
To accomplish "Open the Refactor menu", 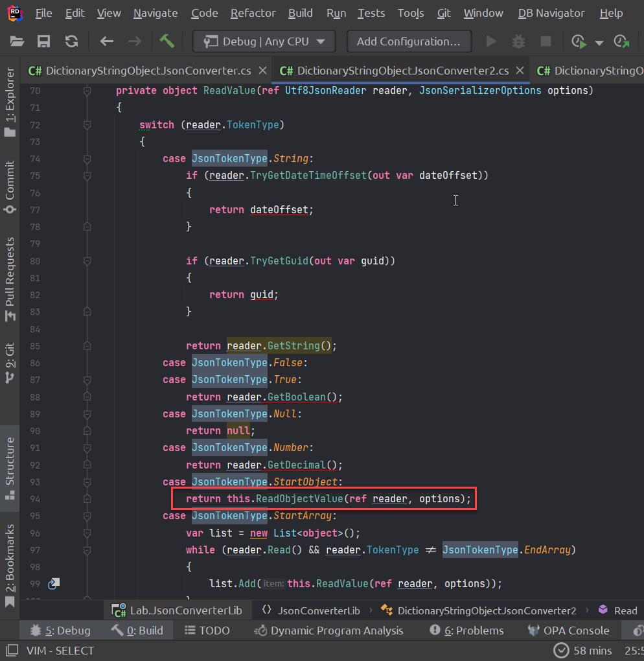I will click(x=253, y=13).
